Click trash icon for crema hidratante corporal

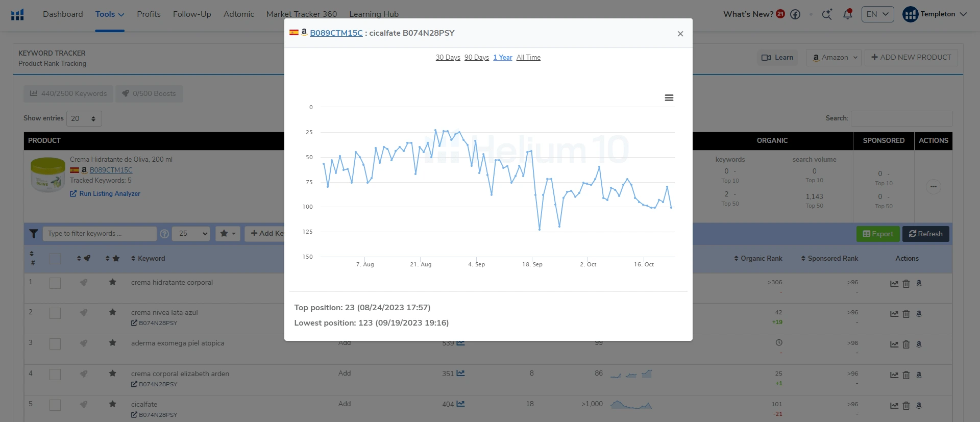click(x=906, y=284)
